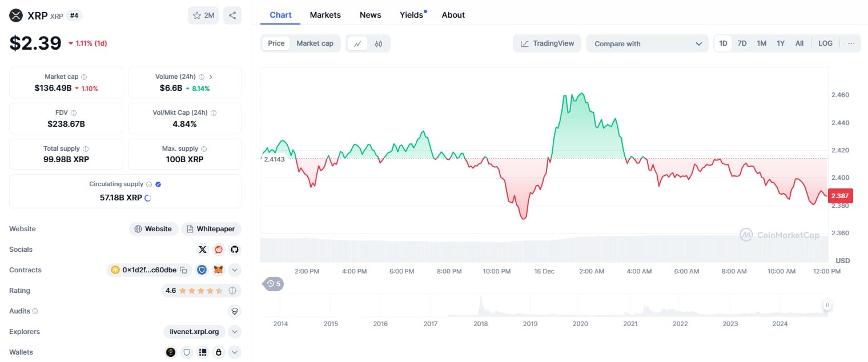Switch to the Yields tab

[x=412, y=15]
